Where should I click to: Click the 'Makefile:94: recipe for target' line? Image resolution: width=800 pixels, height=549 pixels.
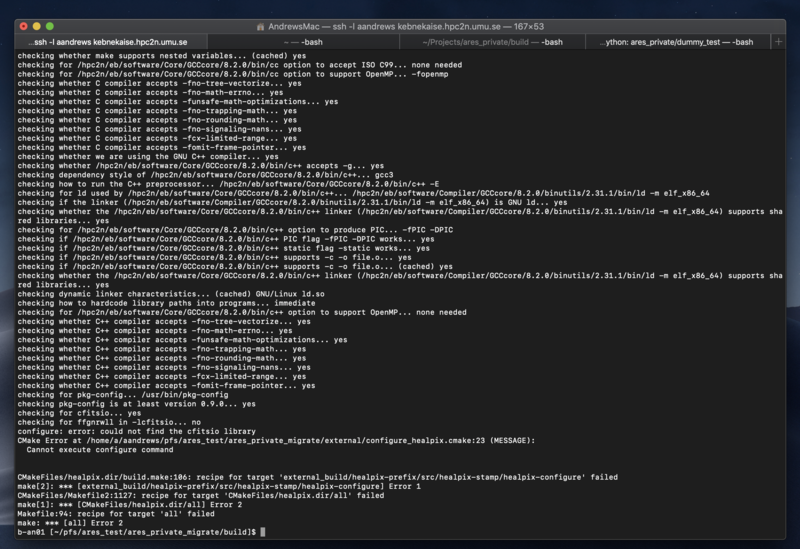[x=112, y=513]
